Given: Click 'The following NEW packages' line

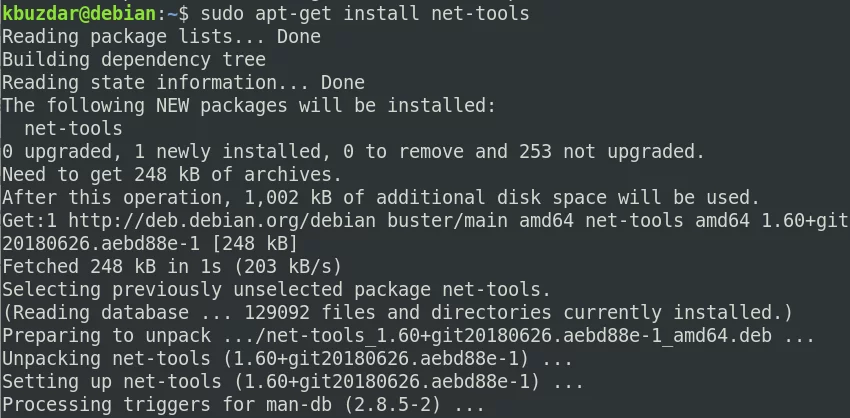Looking at the screenshot, I should [249, 106].
